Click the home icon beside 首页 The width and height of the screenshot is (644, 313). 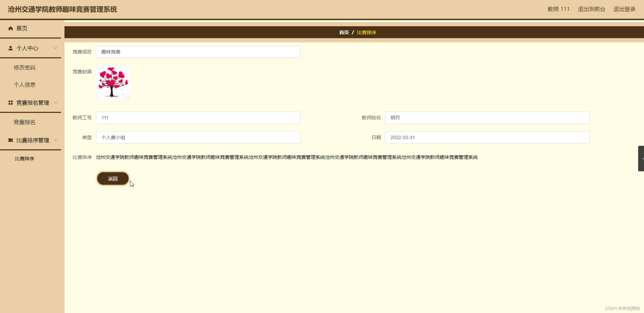coord(10,28)
